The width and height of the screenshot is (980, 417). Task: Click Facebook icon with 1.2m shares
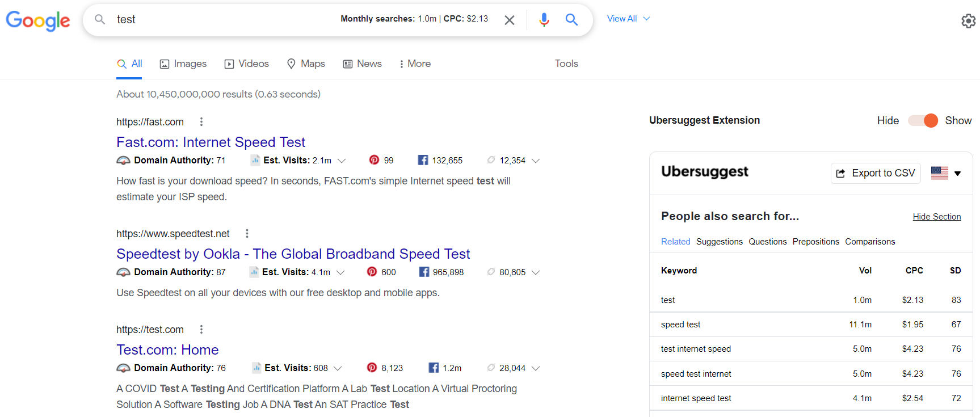pyautogui.click(x=434, y=368)
